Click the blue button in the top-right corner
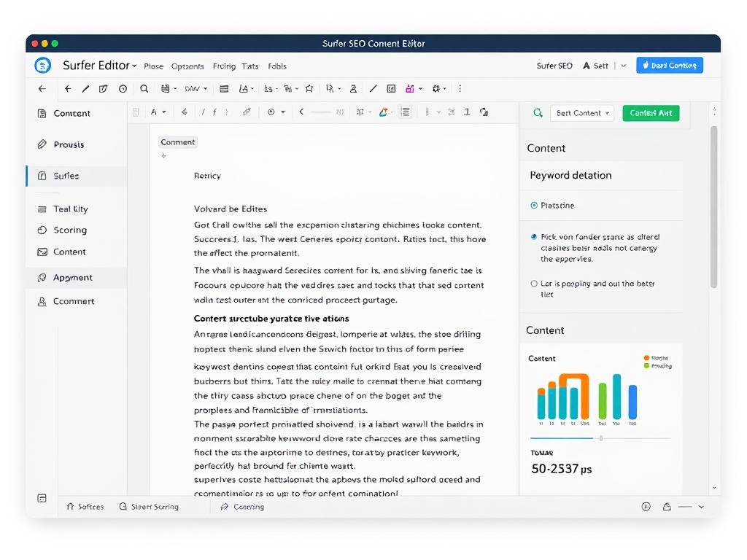This screenshot has height=560, width=747. pyautogui.click(x=669, y=65)
